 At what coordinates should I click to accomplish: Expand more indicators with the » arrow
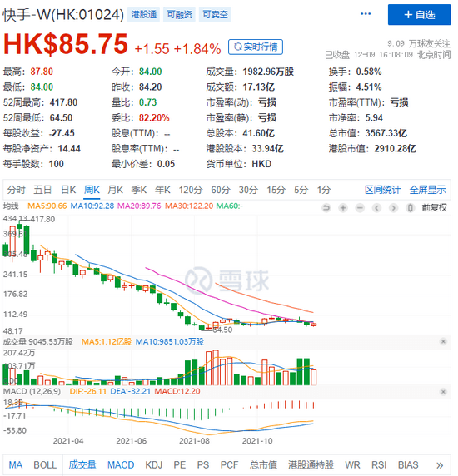click(x=440, y=465)
